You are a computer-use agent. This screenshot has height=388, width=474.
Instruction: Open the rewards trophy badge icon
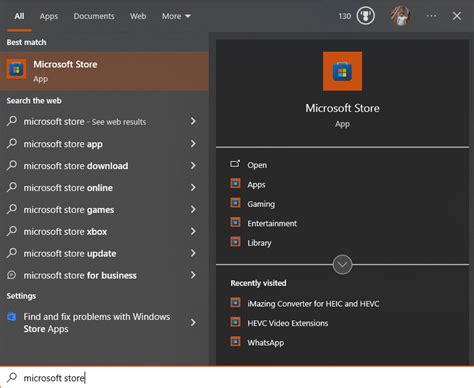click(366, 16)
